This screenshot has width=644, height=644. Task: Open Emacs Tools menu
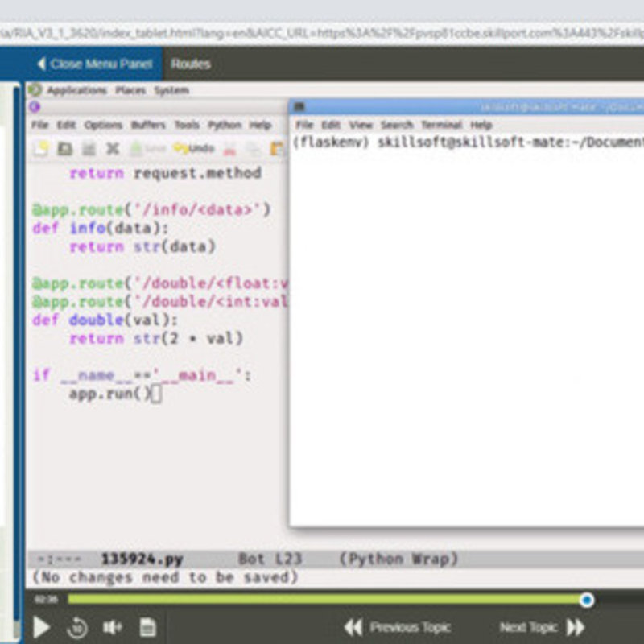187,125
